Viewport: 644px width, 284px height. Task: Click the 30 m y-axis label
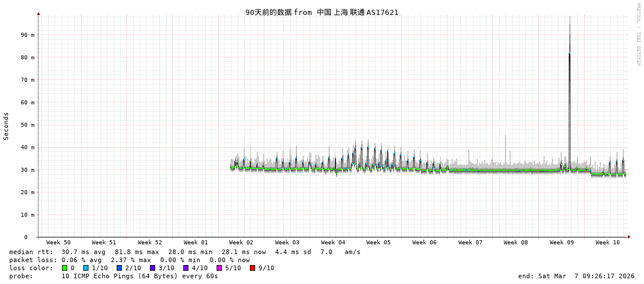click(28, 170)
